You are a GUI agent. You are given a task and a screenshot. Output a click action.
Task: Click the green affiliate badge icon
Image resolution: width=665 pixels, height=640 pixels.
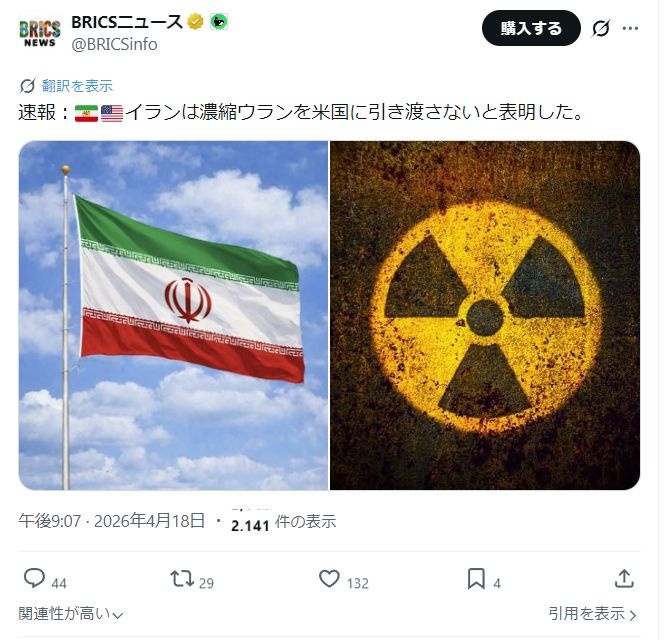point(219,22)
